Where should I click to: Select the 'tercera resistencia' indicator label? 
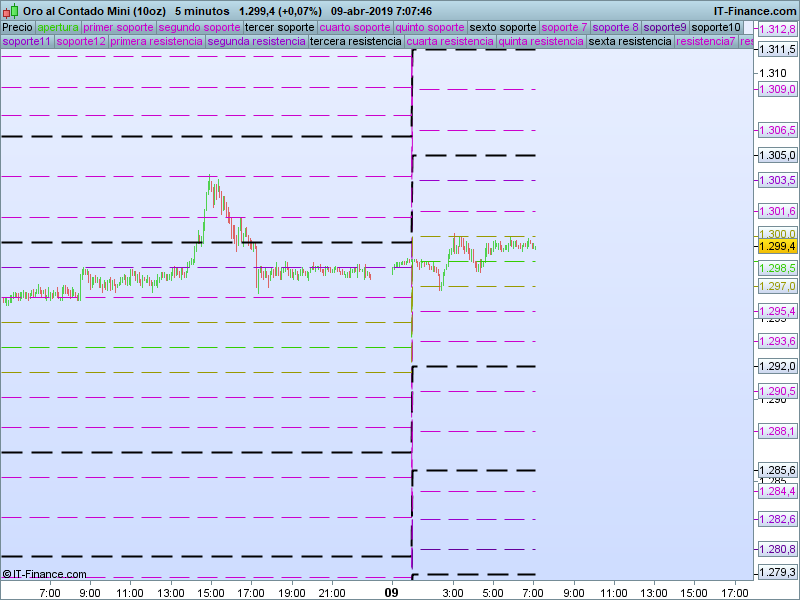(355, 42)
